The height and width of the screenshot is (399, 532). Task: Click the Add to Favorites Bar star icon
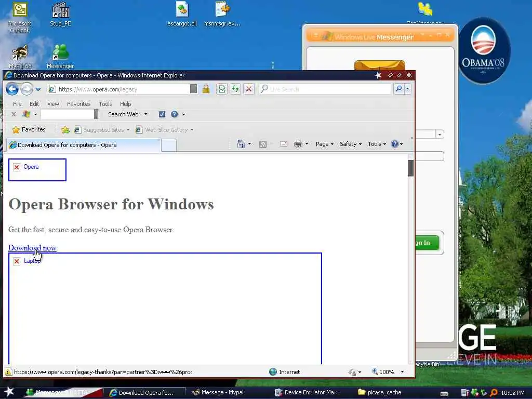[x=65, y=129]
